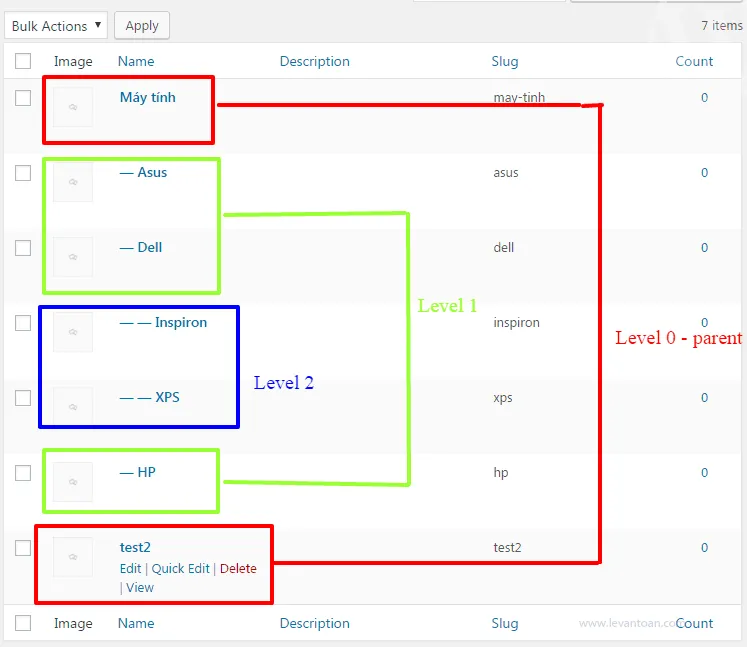
Task: Open the Bulk Actions dropdown
Action: pyautogui.click(x=56, y=26)
